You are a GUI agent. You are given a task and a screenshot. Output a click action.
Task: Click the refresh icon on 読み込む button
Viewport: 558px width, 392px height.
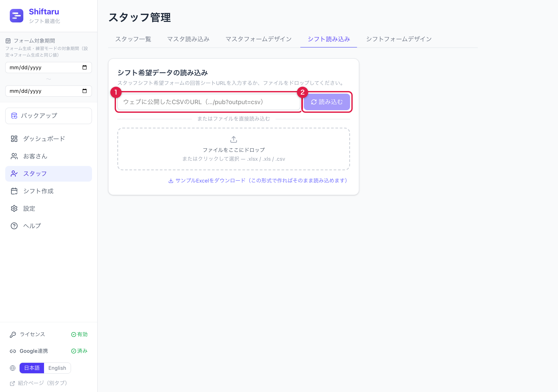(x=314, y=102)
